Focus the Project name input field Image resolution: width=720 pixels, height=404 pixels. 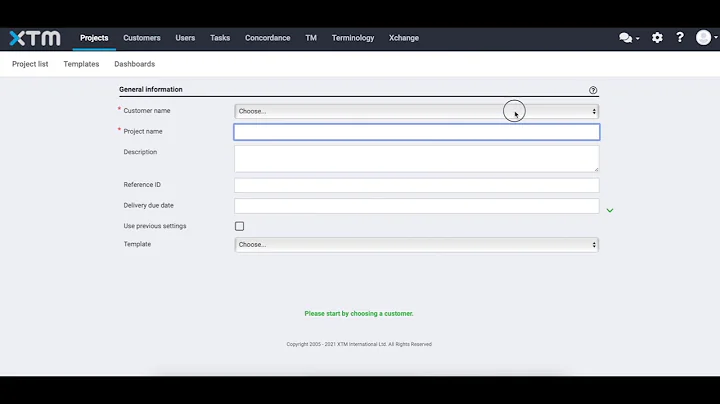point(416,132)
